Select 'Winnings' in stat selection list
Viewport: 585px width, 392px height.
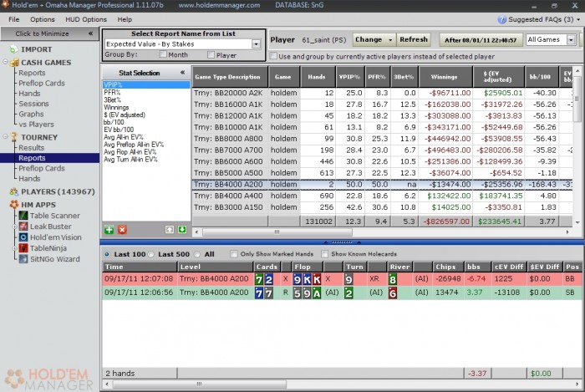tap(116, 108)
